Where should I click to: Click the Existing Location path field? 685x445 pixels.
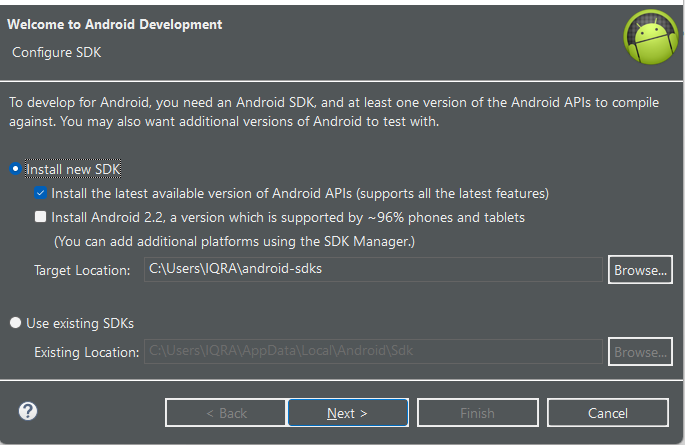pos(373,351)
